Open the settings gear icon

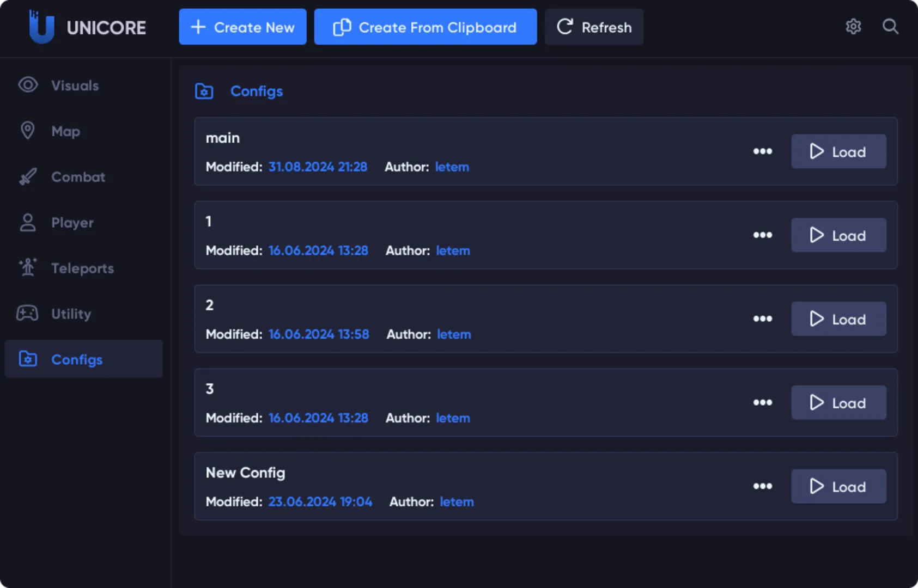853,27
